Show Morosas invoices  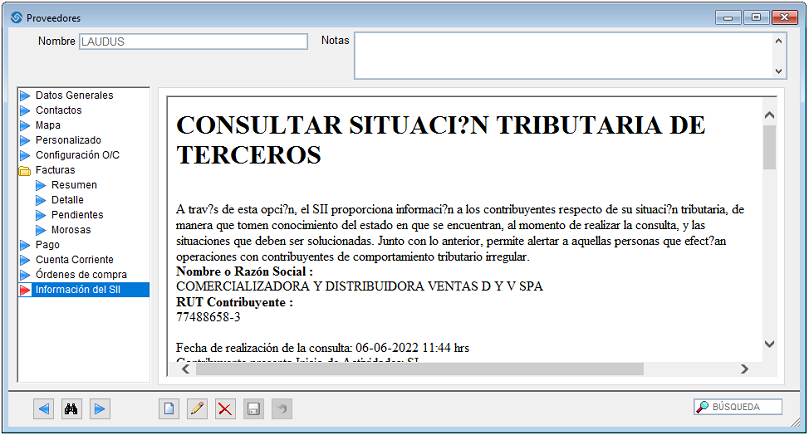pyautogui.click(x=71, y=230)
